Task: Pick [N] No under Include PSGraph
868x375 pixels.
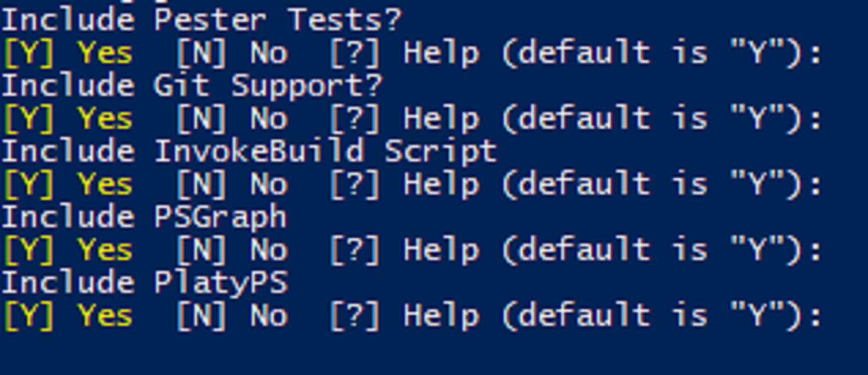Action: [232, 250]
